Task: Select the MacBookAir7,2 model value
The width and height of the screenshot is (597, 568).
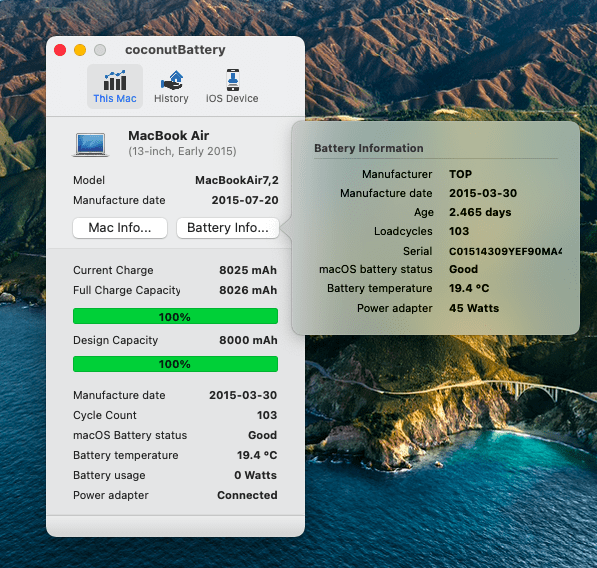Action: [237, 180]
